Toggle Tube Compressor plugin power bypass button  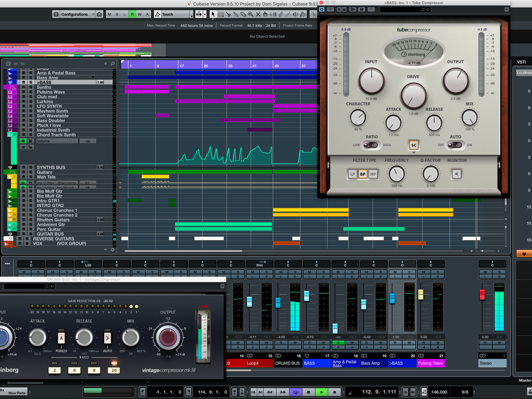(322, 9)
